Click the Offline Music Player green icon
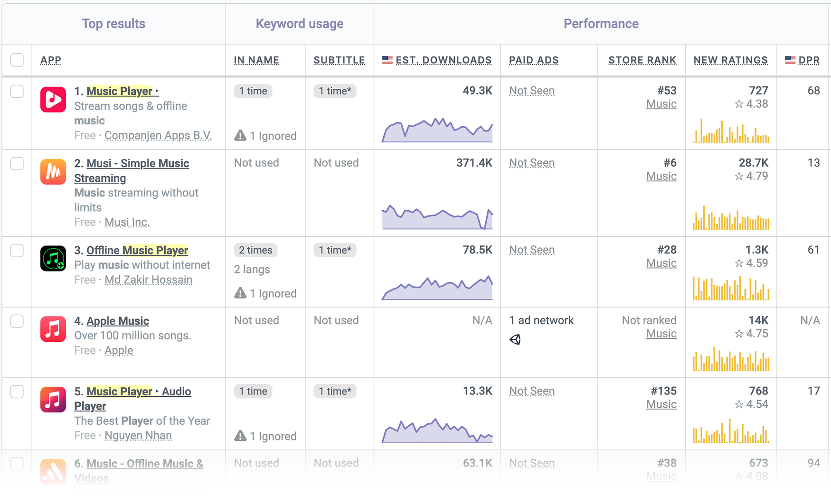 click(x=53, y=258)
